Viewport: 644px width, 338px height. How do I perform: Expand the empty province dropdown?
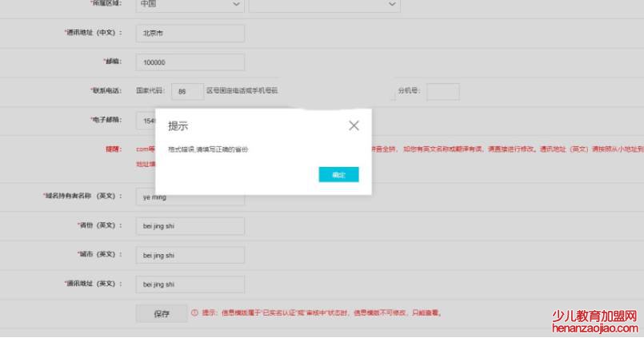(325, 5)
